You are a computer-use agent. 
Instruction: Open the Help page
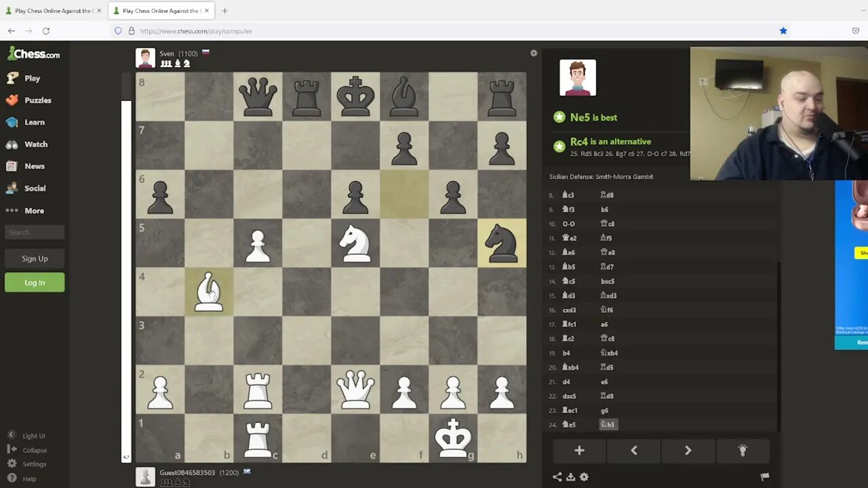[22, 479]
